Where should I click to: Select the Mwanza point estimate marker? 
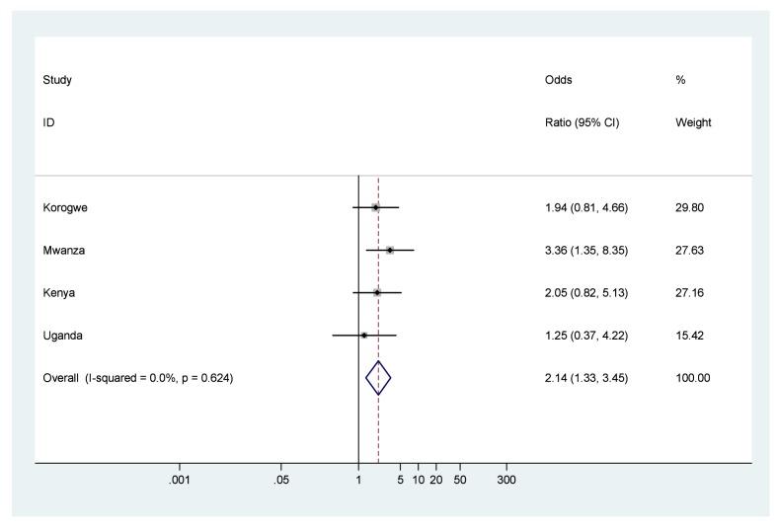390,251
